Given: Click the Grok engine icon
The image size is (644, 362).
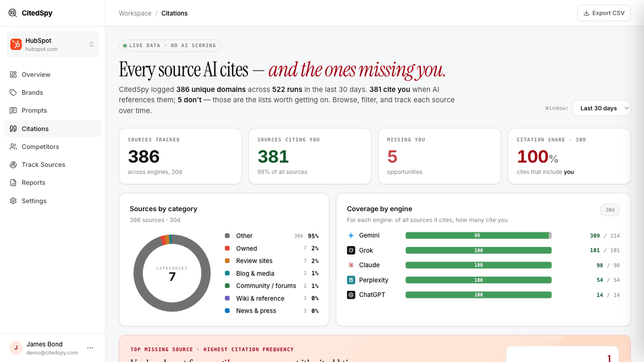Looking at the screenshot, I should pos(351,250).
